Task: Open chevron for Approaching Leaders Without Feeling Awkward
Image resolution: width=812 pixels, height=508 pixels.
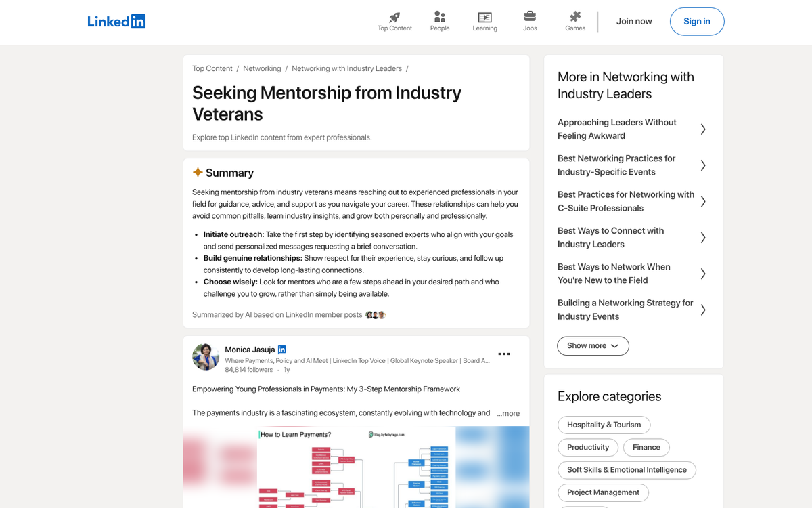Action: click(703, 129)
